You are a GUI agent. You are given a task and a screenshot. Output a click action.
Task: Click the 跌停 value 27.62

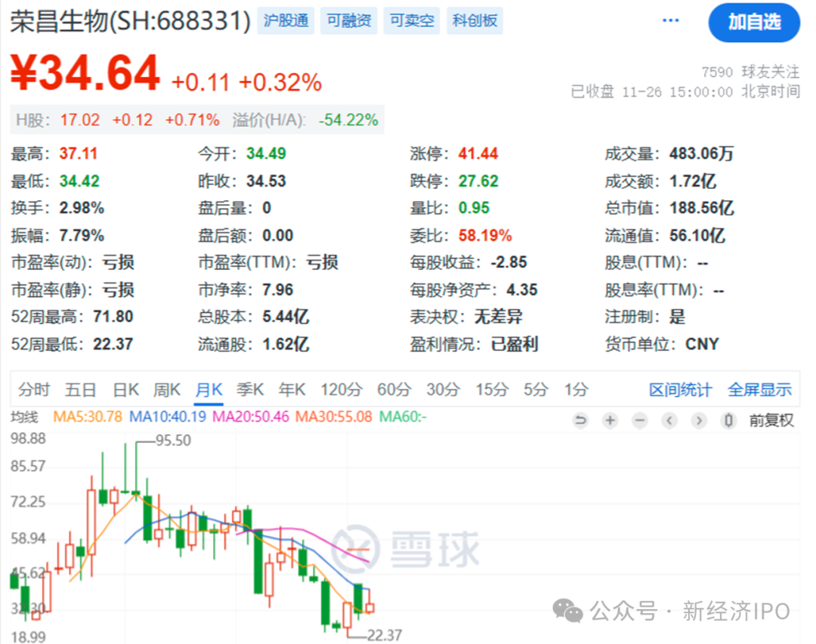(478, 181)
